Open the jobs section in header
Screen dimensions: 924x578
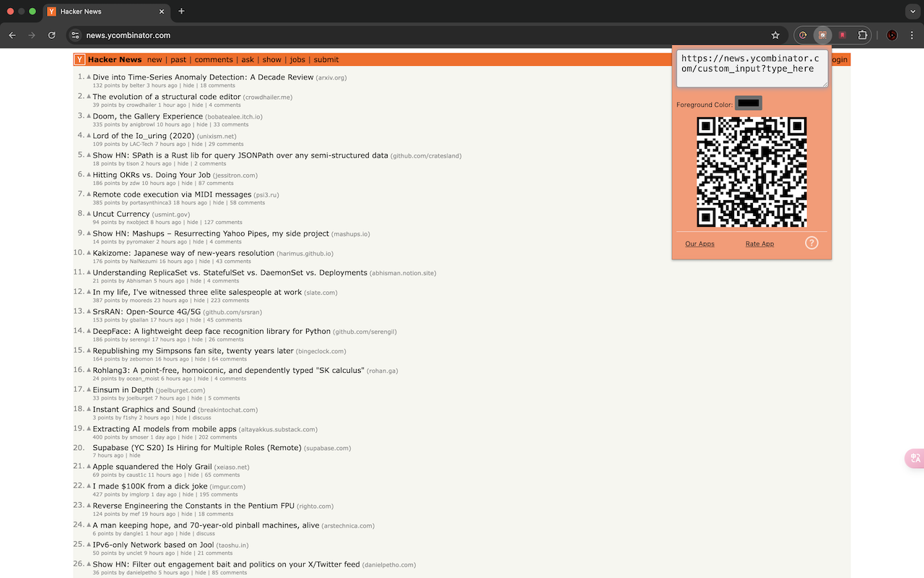297,60
